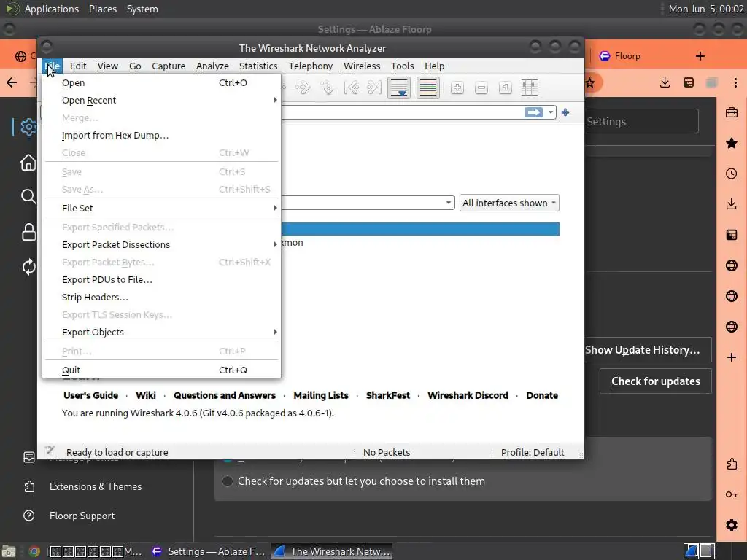This screenshot has width=747, height=560.
Task: Open the SharkFest link
Action: point(388,395)
